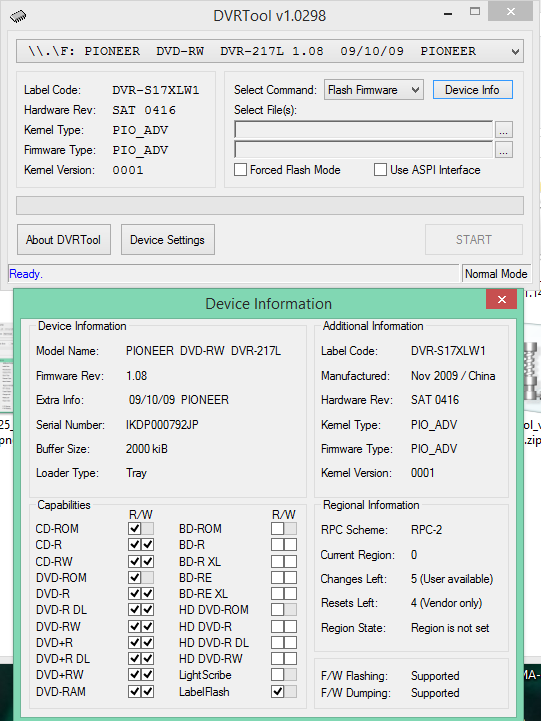Click buffer size 2000 kiB
This screenshot has height=721, width=541.
147,449
